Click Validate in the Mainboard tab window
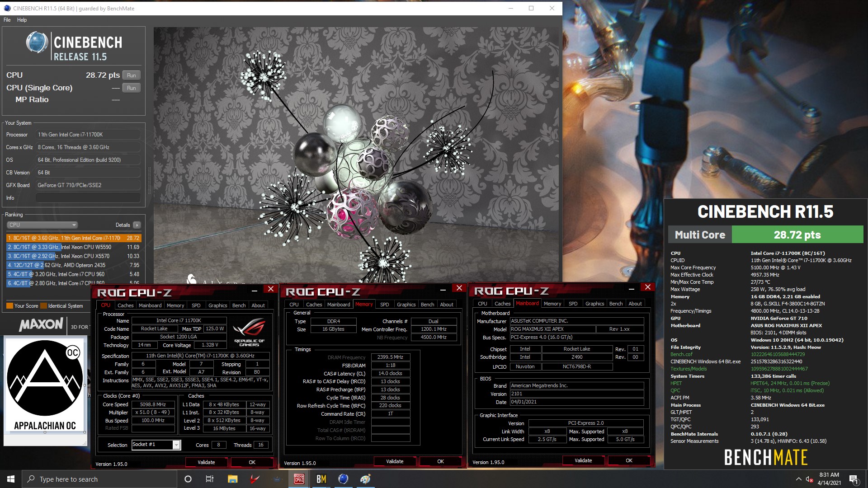Screen dimensions: 868x488 pyautogui.click(x=583, y=460)
